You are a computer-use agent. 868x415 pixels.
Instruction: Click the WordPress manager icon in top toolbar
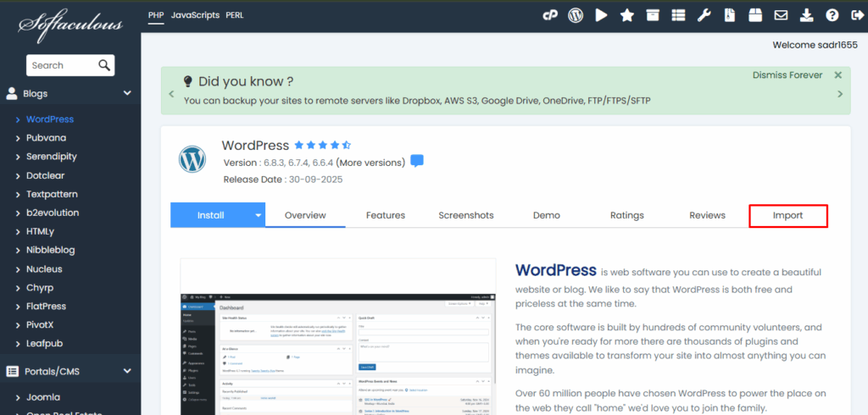click(x=576, y=15)
